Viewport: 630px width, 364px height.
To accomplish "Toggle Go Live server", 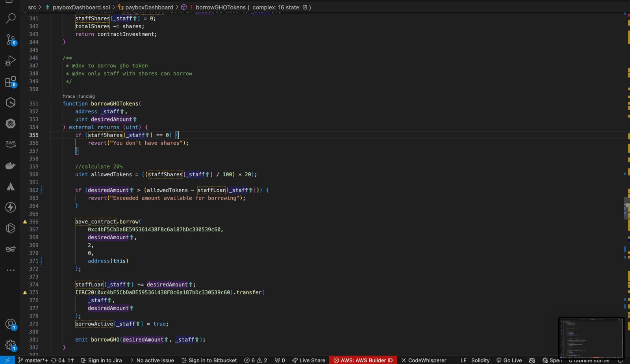I will click(x=509, y=360).
